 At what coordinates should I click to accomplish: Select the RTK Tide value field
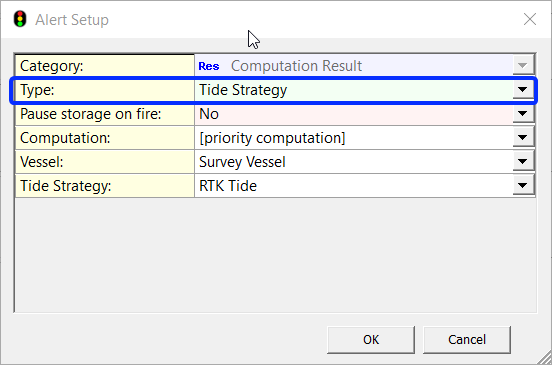[354, 185]
